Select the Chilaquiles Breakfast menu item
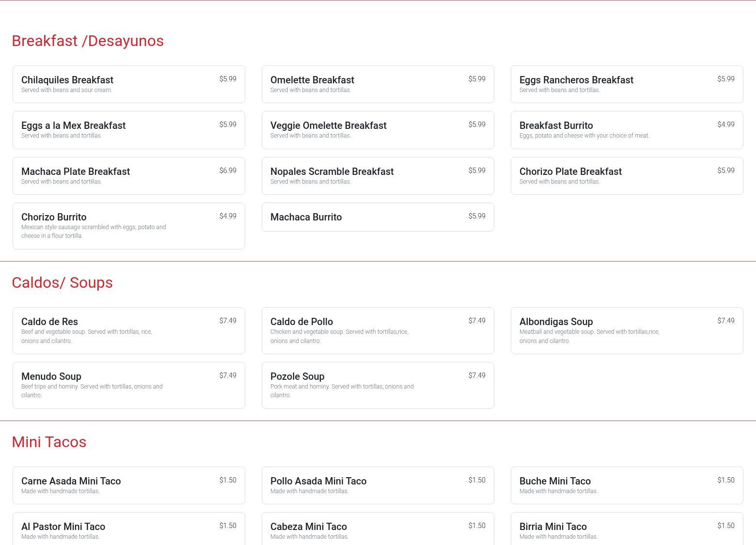This screenshot has height=545, width=756. pyautogui.click(x=128, y=84)
